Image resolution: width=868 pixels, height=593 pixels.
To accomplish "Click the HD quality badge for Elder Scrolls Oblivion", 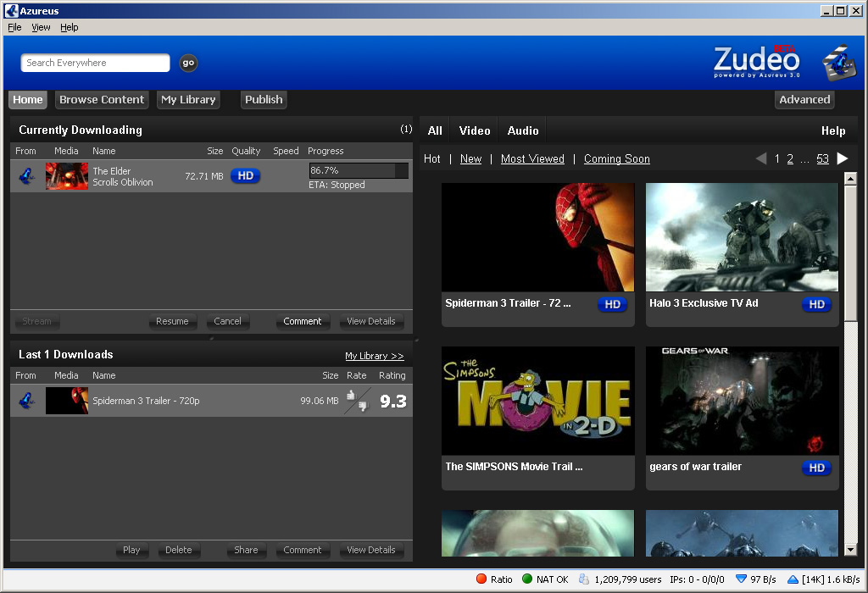I will (245, 176).
